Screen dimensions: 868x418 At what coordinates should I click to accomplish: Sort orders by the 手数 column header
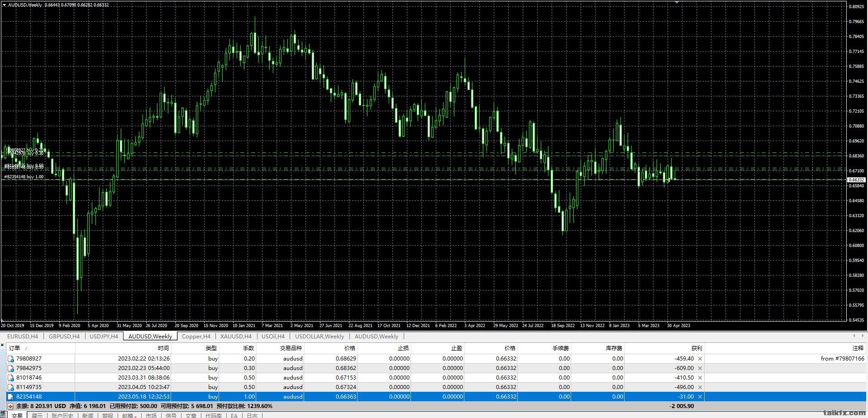tap(238, 348)
